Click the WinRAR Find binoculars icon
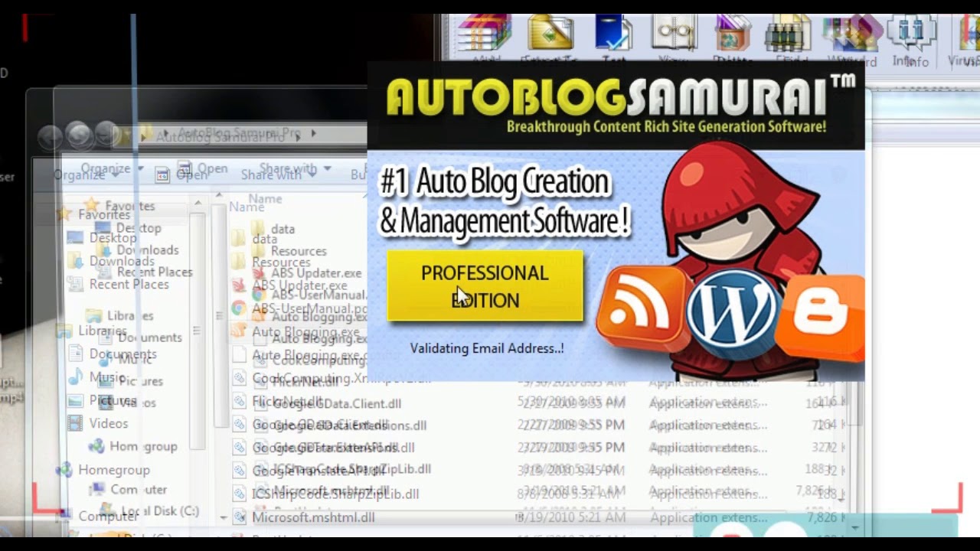The width and height of the screenshot is (980, 551). coord(788,33)
